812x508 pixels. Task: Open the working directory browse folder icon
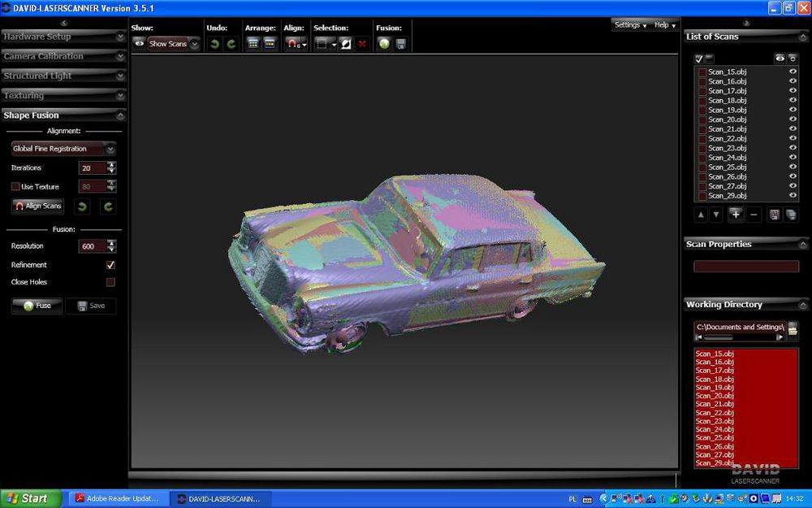point(793,328)
